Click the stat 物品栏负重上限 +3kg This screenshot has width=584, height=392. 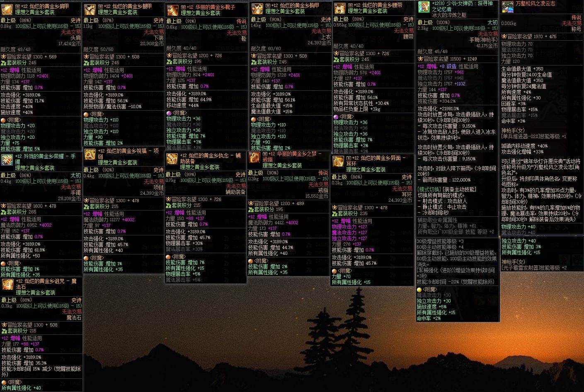pyautogui.click(x=357, y=109)
